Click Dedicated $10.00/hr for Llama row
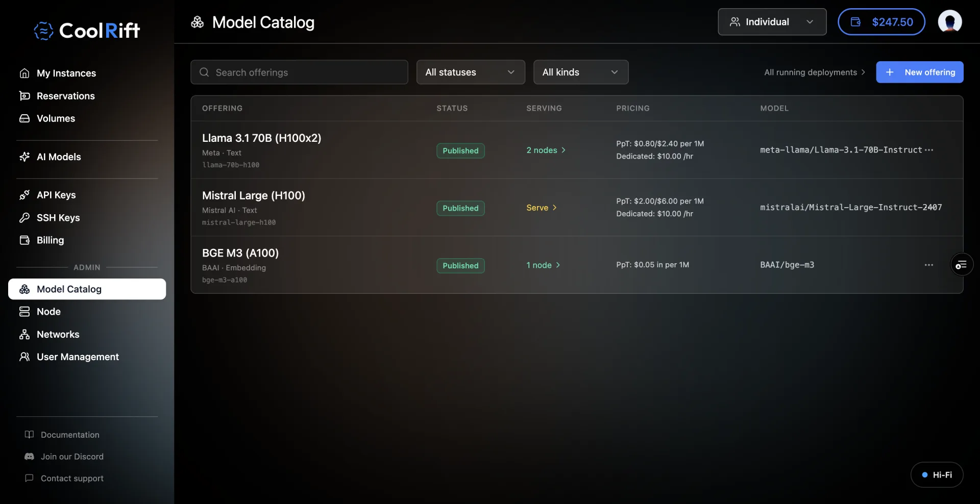980x504 pixels. click(654, 157)
